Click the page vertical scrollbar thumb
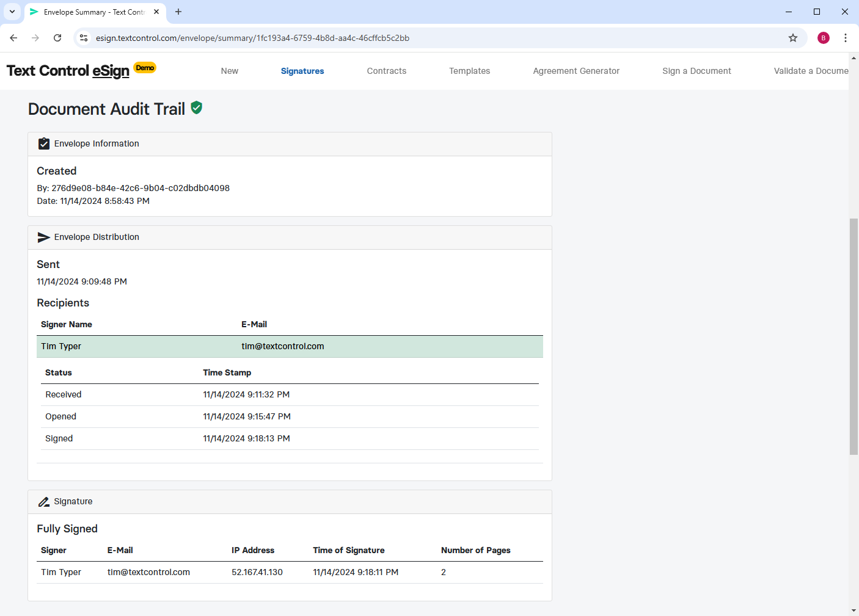This screenshot has height=616, width=859. [854, 336]
